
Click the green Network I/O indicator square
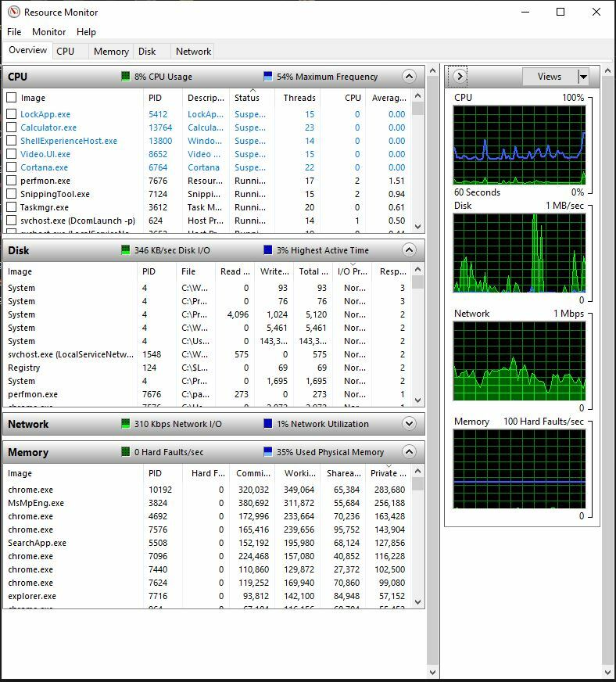125,424
